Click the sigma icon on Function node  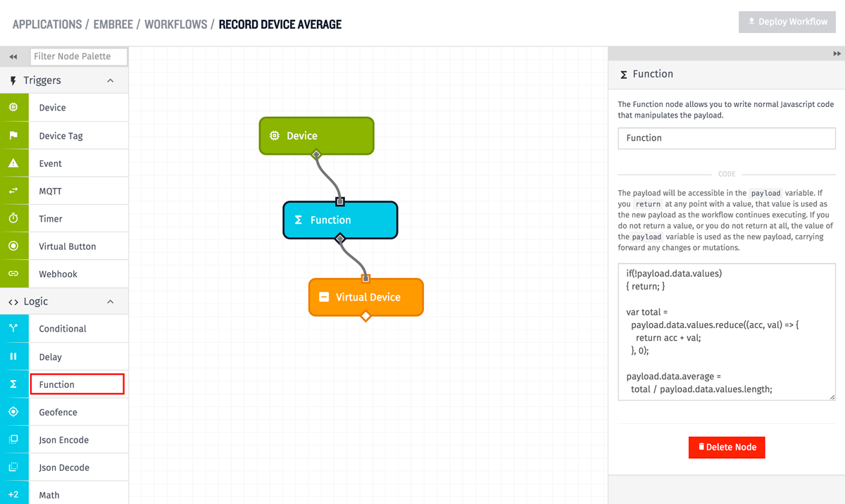click(x=298, y=220)
